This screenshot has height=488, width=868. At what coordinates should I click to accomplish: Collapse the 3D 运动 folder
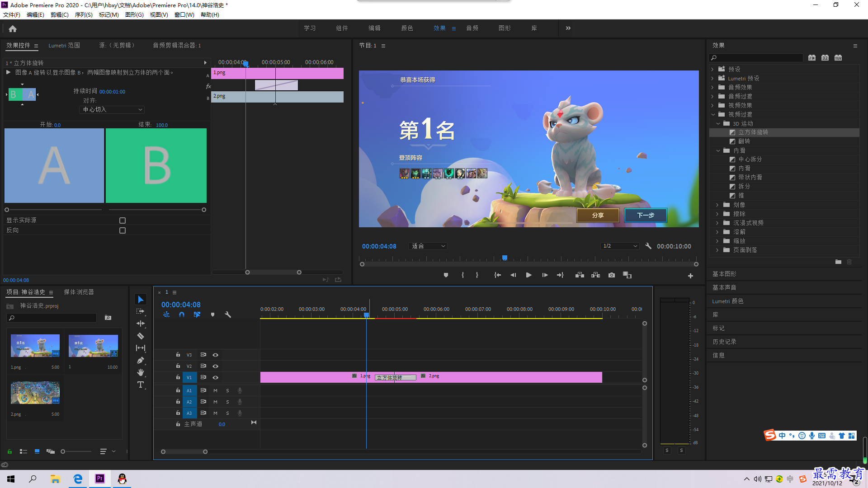pos(718,124)
